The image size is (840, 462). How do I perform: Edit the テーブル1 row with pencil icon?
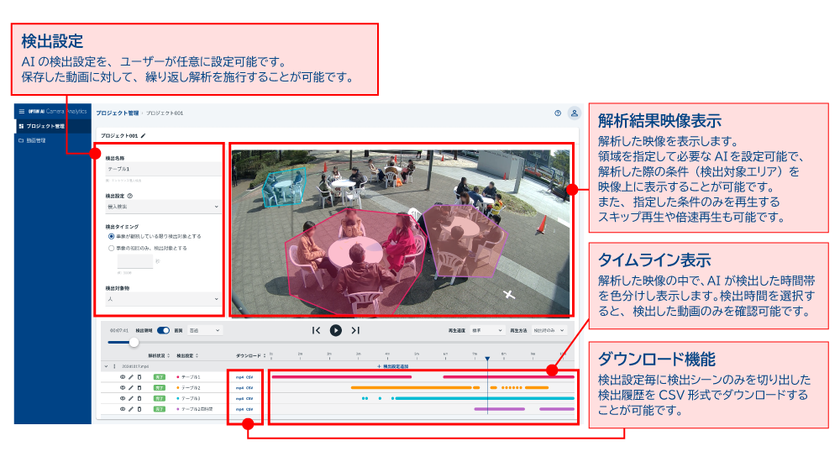[x=131, y=377]
